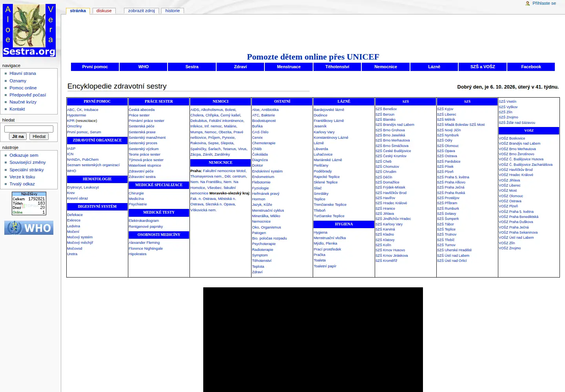Open Předpověď počasí sidebar link
This screenshot has width=565, height=392.
point(28,95)
